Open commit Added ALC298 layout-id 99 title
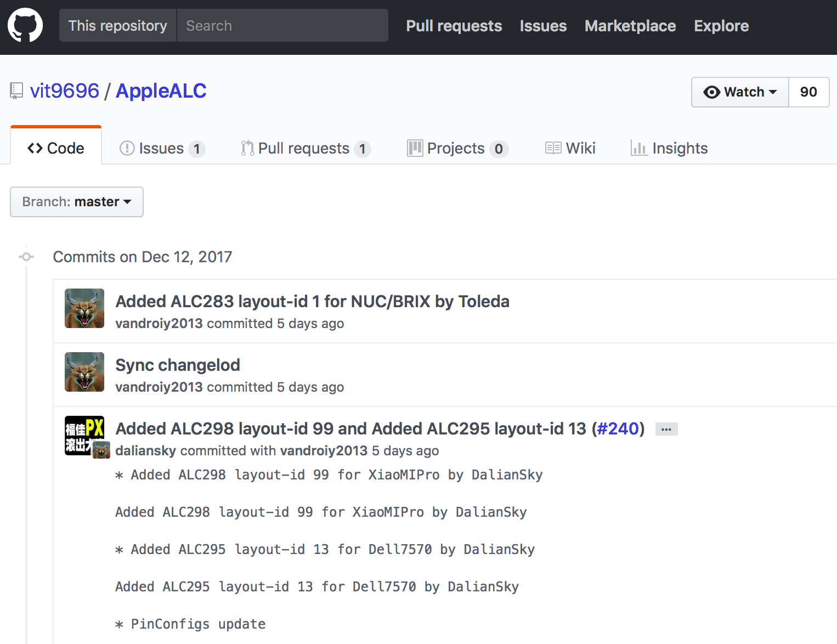 [351, 428]
